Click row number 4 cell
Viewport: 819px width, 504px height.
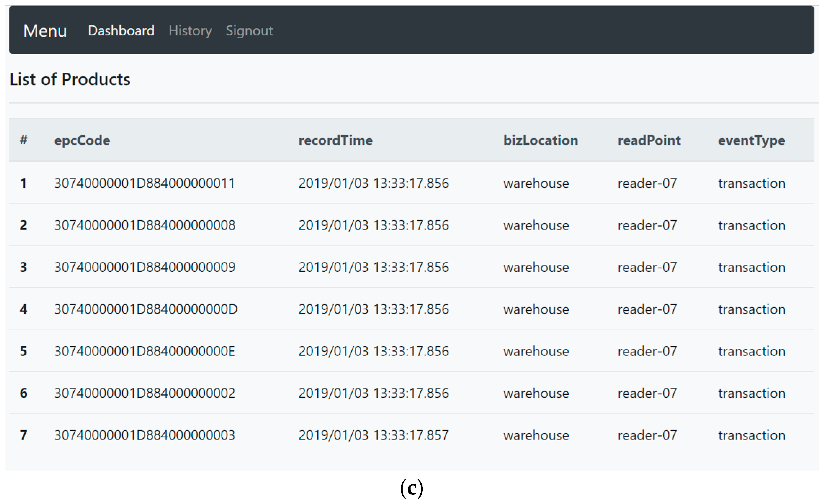(23, 309)
